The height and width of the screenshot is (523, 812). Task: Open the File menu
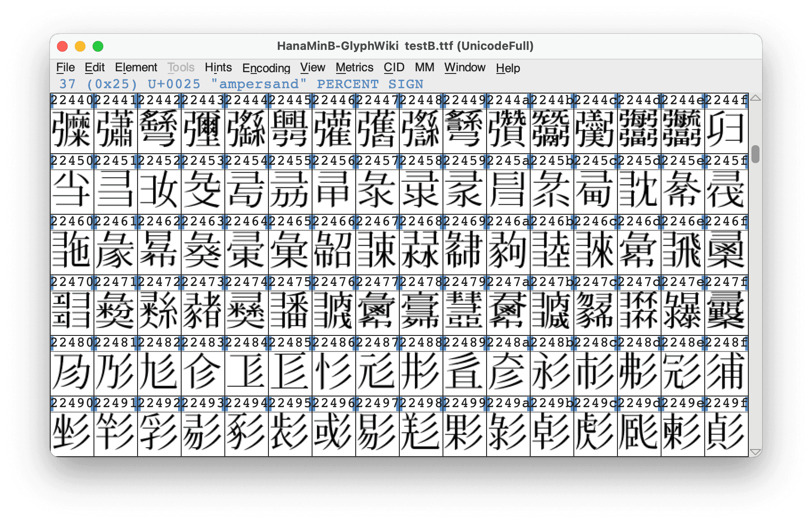[65, 68]
